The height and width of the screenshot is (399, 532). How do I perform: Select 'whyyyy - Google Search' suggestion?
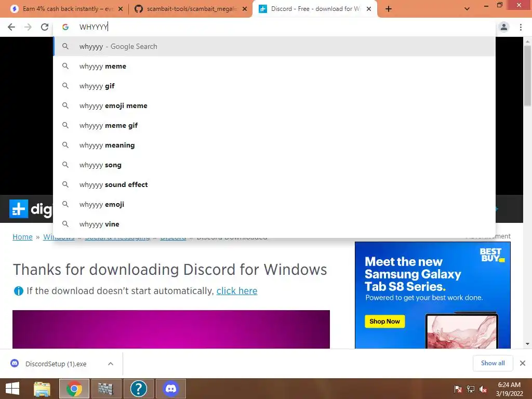(274, 46)
